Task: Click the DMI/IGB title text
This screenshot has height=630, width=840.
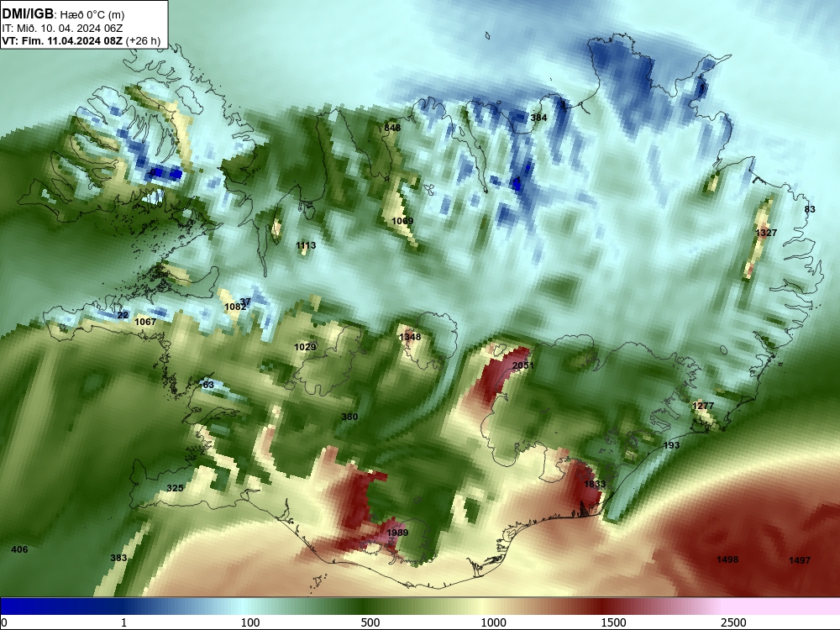Action: coord(29,14)
